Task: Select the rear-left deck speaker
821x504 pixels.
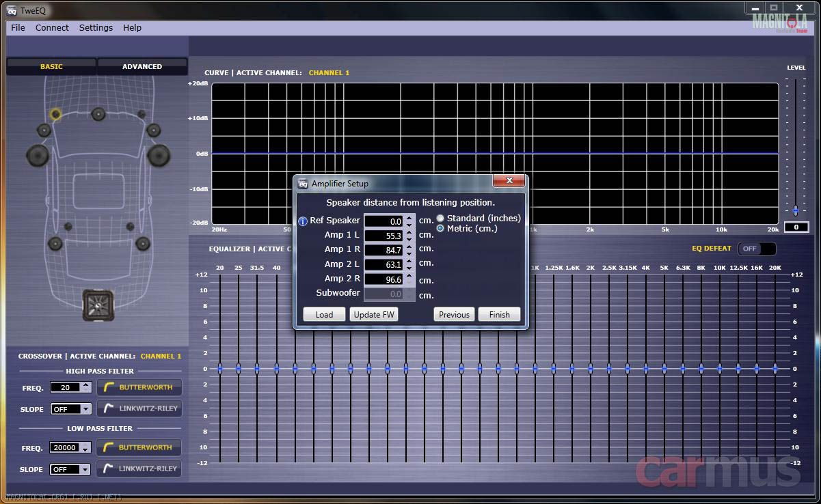Action: [55, 243]
